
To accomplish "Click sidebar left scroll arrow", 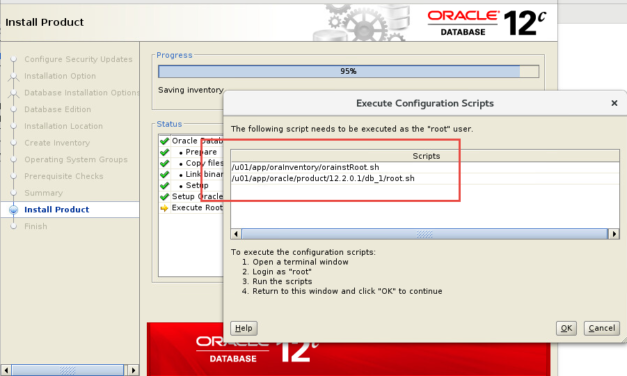I will [6, 370].
